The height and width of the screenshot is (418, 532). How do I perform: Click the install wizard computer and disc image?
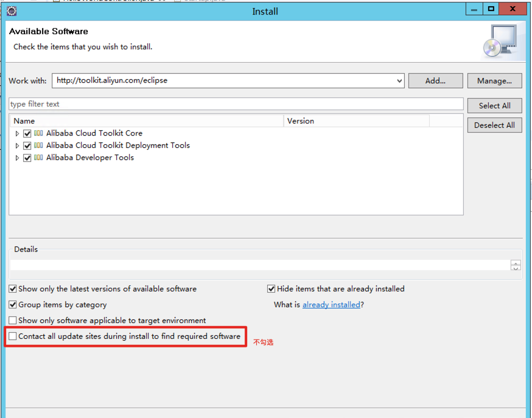501,41
